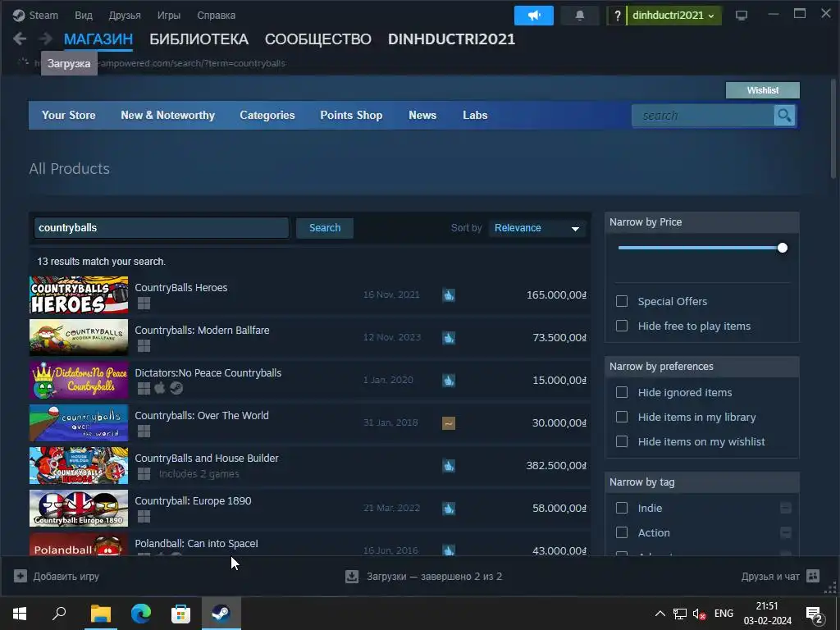Viewport: 840px width, 630px height.
Task: Click positive review icon for CountryBalls Heroes
Action: [x=449, y=294]
